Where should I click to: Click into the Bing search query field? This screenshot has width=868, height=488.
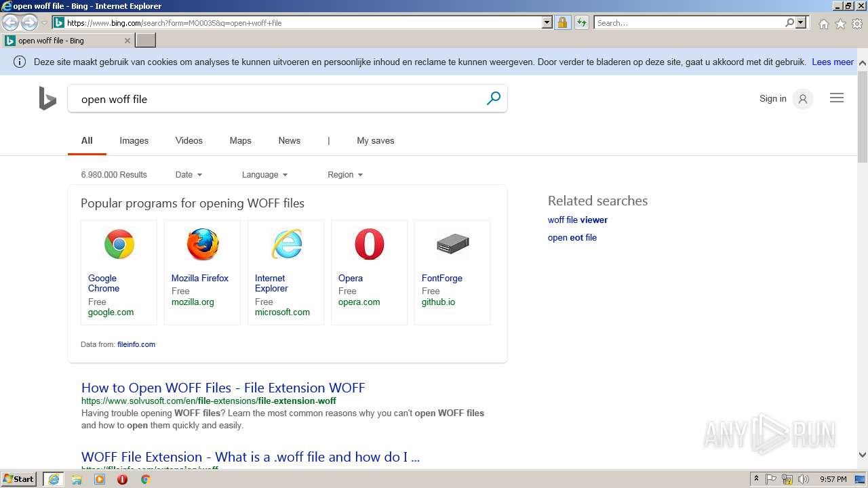tap(277, 99)
